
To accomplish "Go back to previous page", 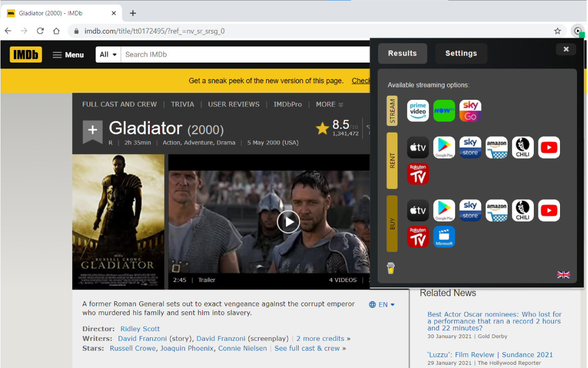I will [8, 31].
